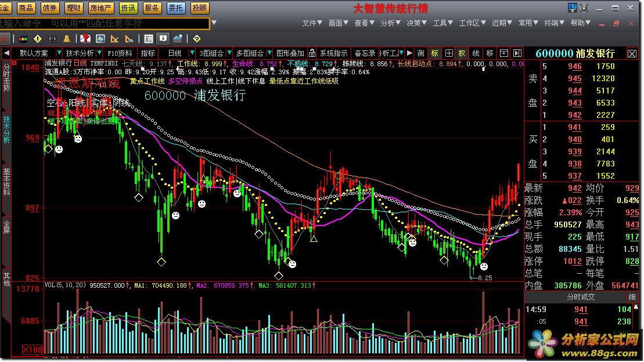Click the scroll up arrow in 分时成交 list
Screen dimensions: 644x362
click(x=636, y=306)
